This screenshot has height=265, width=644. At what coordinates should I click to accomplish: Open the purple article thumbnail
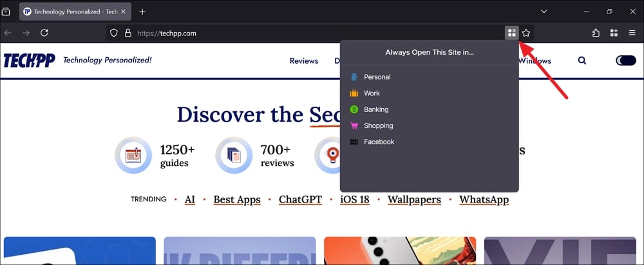coord(560,251)
